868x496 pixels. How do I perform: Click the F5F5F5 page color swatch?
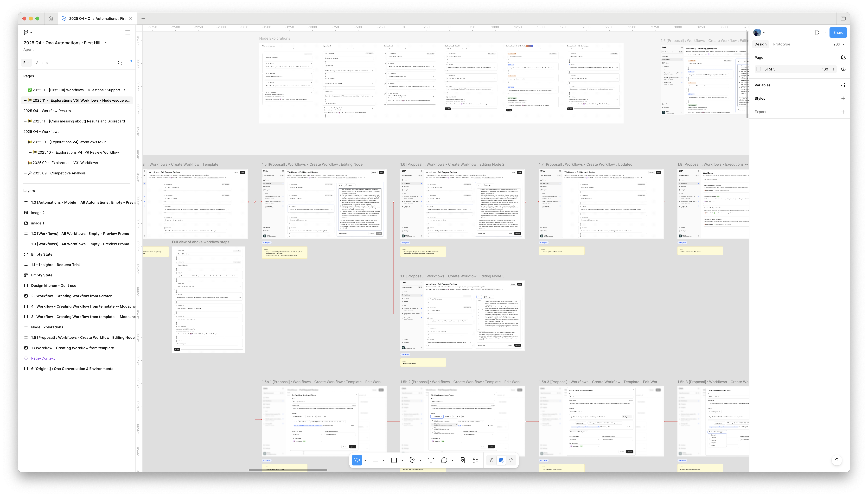pos(758,69)
